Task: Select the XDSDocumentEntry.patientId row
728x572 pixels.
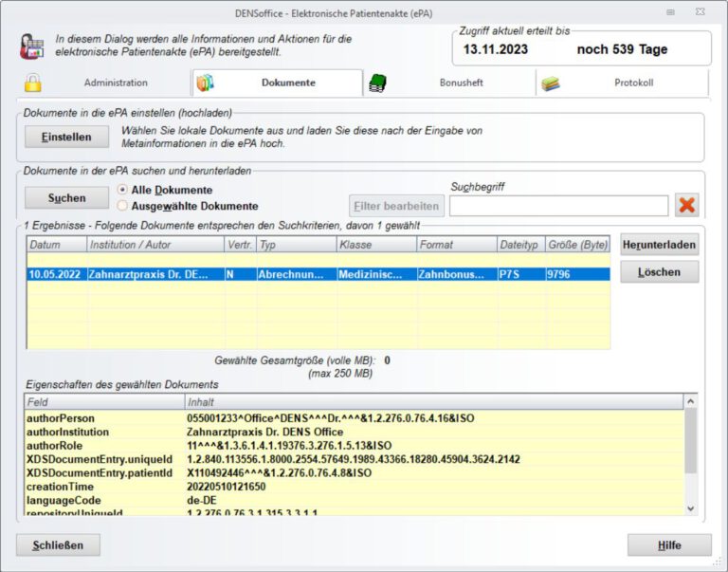Action: (x=355, y=473)
